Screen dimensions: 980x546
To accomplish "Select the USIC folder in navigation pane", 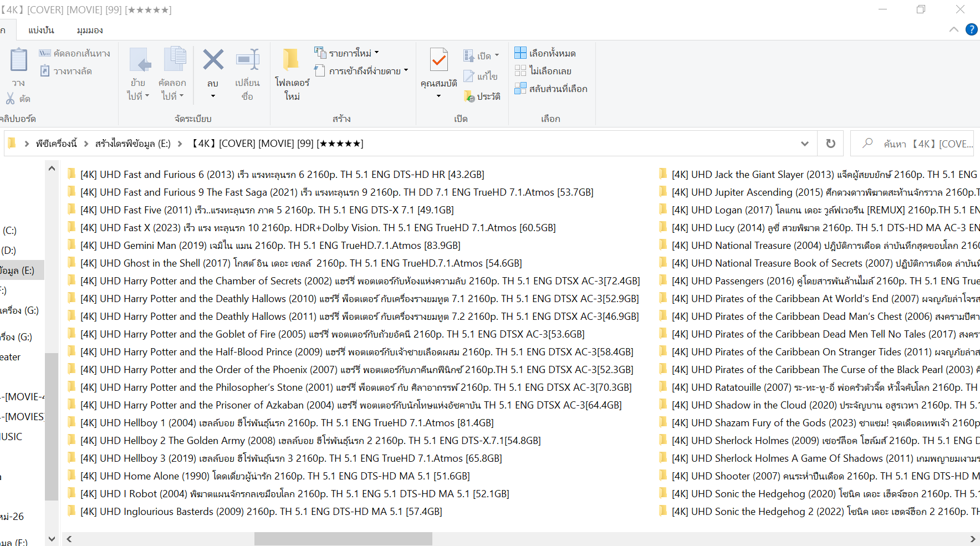I will point(11,437).
